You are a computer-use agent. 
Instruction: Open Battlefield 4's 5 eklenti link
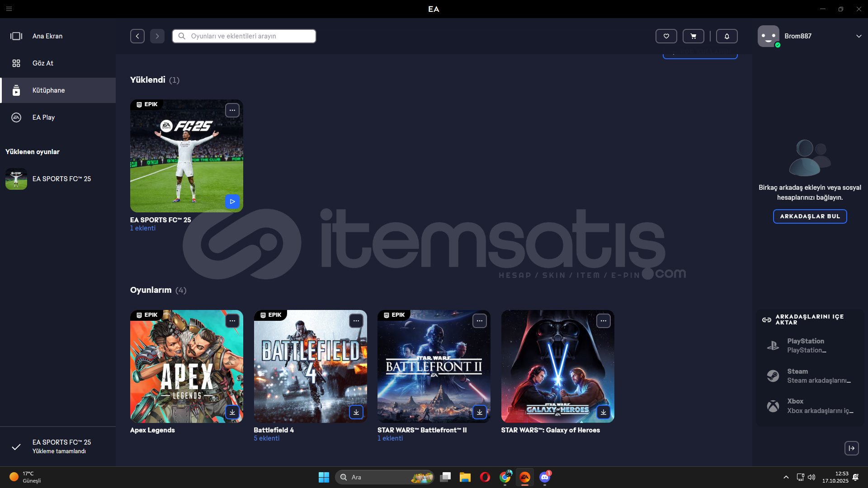click(266, 438)
